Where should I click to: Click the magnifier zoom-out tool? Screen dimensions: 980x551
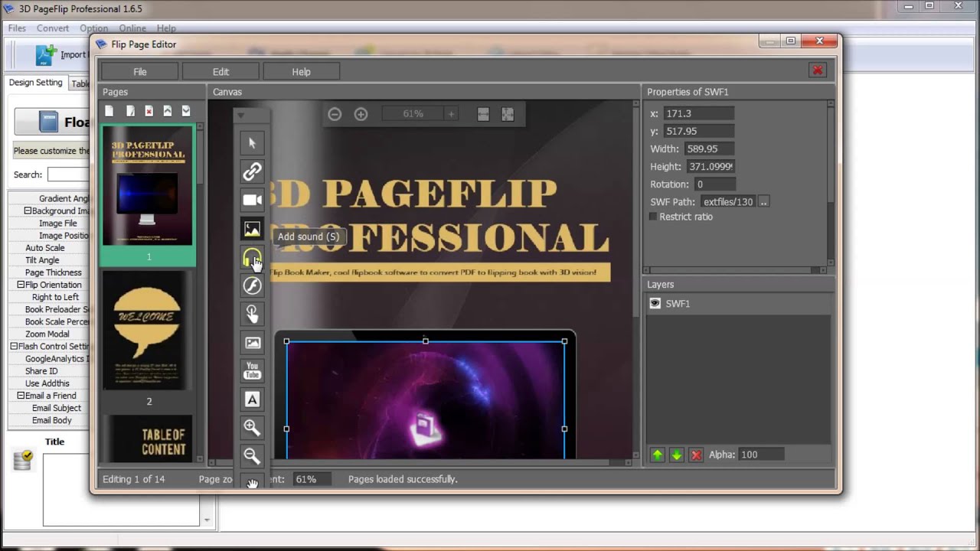pyautogui.click(x=252, y=457)
